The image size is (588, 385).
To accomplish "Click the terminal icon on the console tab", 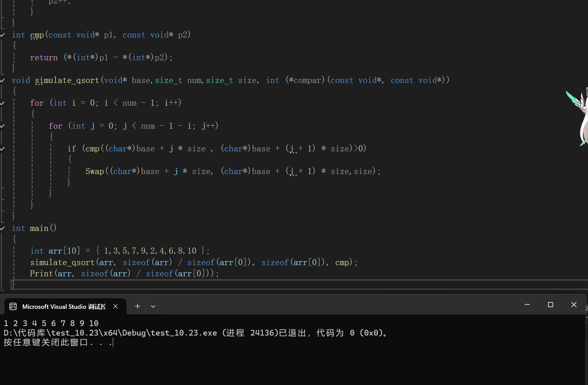I will click(13, 307).
